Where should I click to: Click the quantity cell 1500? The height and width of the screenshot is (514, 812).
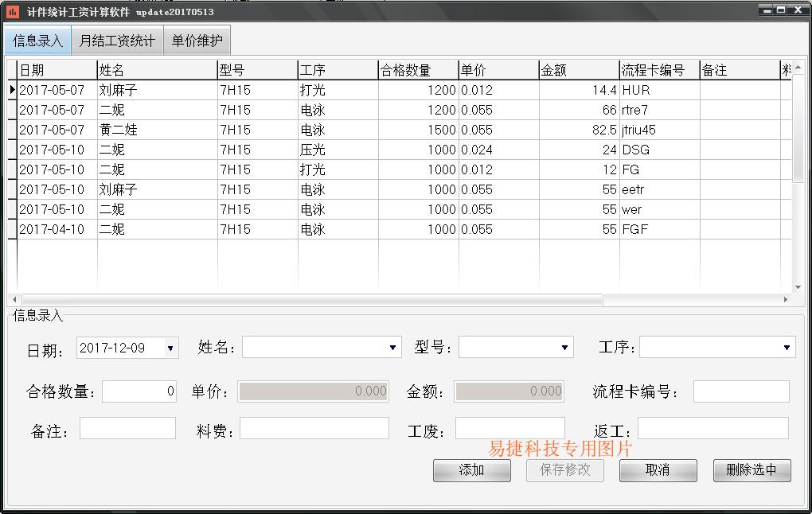coord(419,130)
